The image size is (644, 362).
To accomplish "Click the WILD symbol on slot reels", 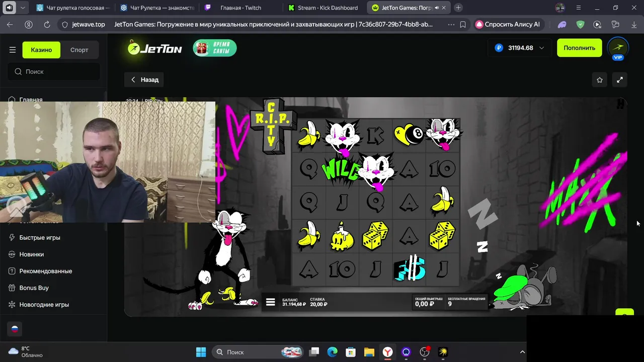I will click(x=341, y=170).
